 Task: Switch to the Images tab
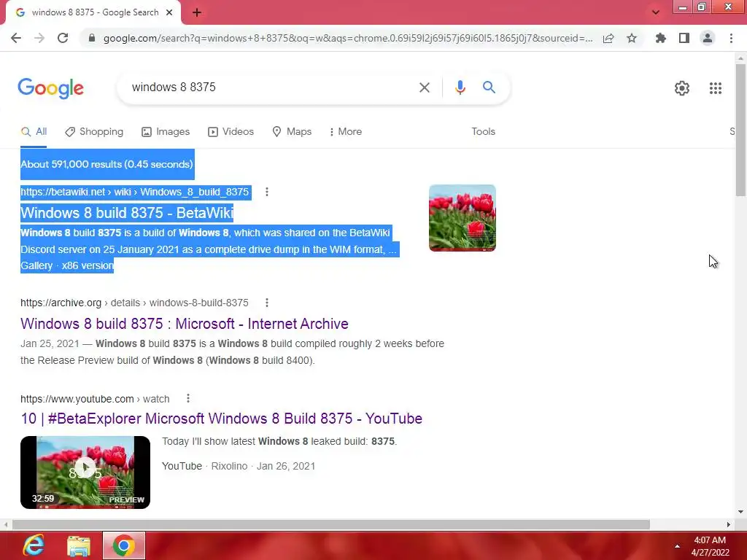pos(166,132)
